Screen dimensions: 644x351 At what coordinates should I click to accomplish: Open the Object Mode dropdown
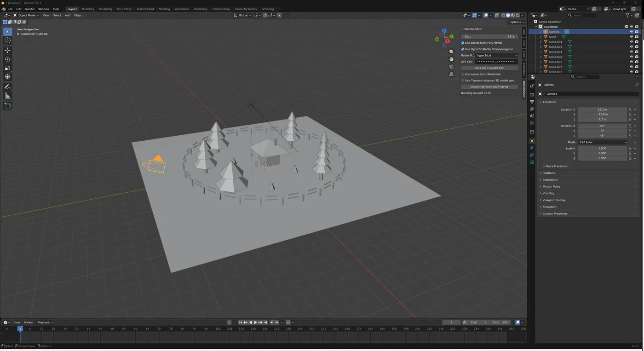click(x=26, y=15)
